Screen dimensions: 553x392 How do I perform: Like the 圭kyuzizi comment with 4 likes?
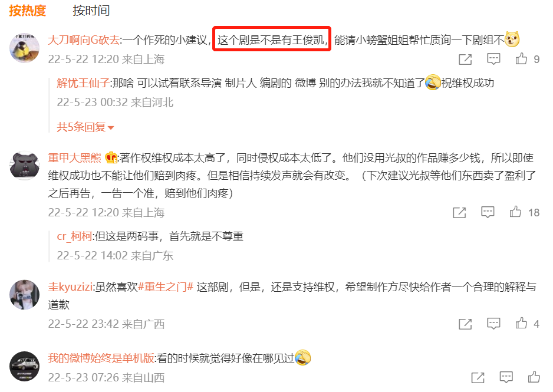tap(521, 323)
